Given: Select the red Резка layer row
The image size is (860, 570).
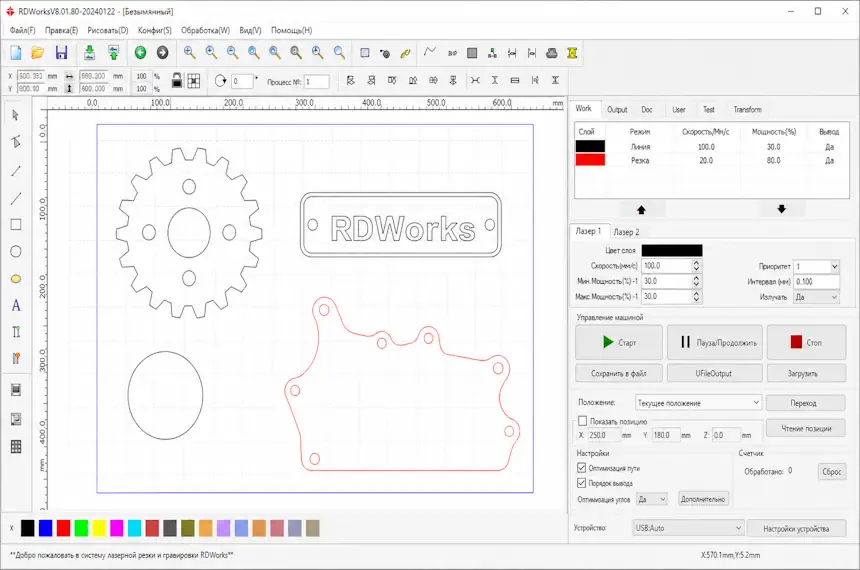Looking at the screenshot, I should click(711, 160).
